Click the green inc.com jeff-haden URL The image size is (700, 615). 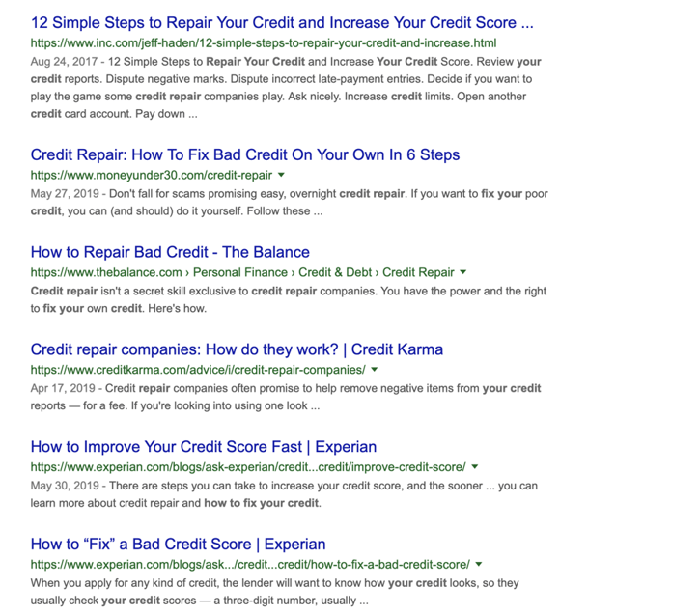264,43
